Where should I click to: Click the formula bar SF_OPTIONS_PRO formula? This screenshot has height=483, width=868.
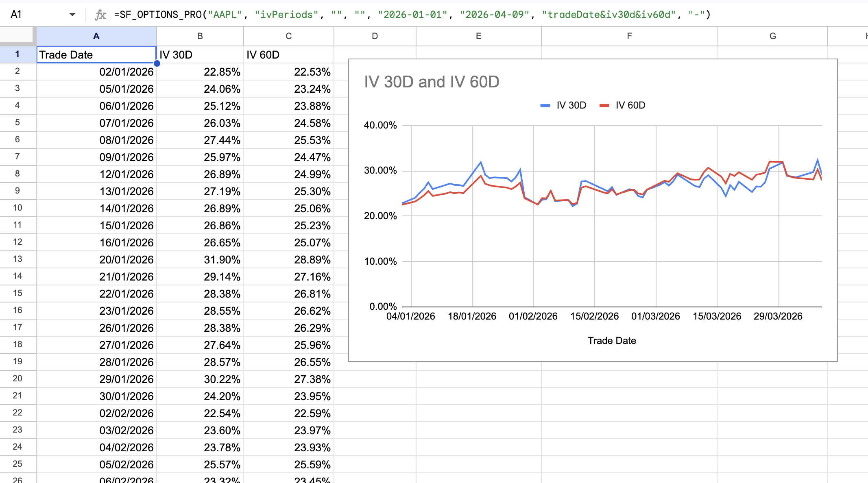pyautogui.click(x=412, y=15)
